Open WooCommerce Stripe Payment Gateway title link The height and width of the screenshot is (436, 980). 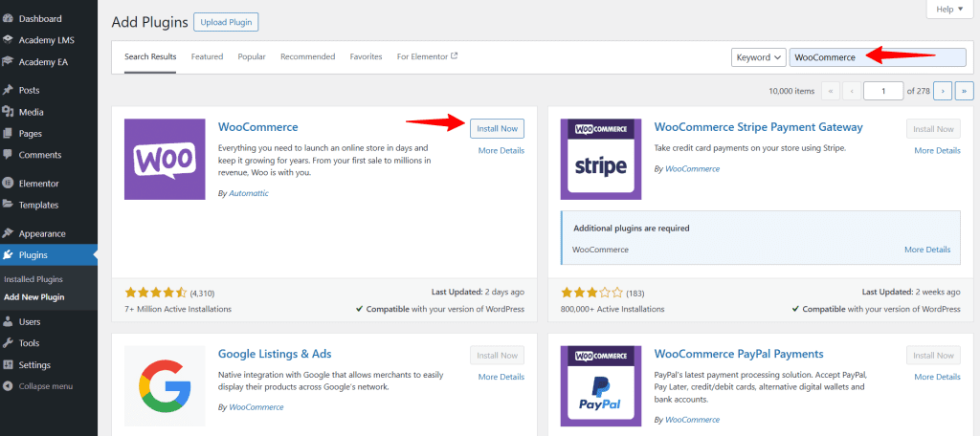pos(758,127)
